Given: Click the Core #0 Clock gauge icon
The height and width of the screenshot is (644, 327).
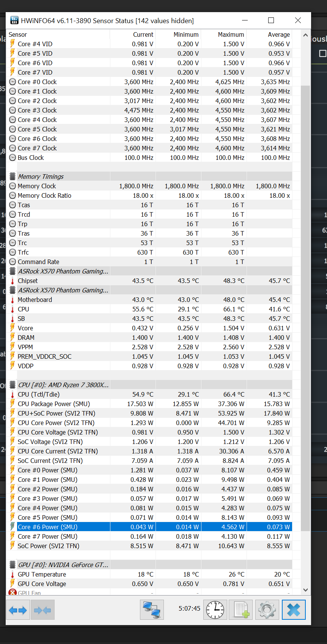Looking at the screenshot, I should (13, 82).
